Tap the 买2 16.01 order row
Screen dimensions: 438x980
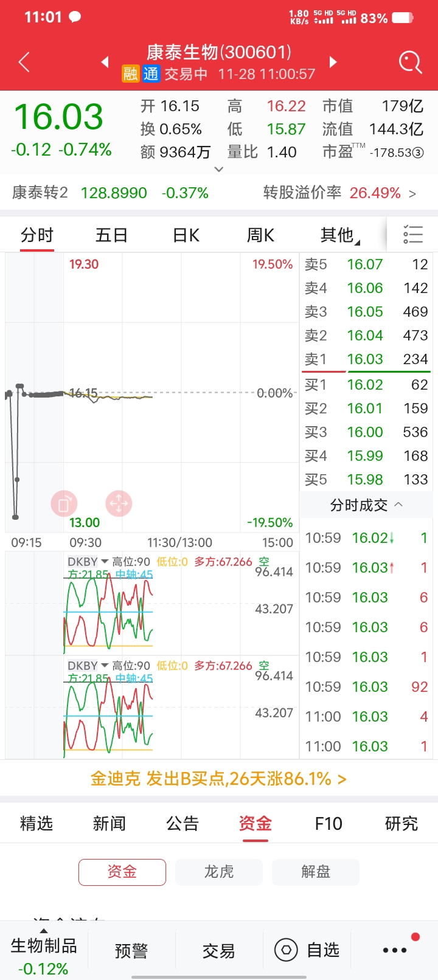366,409
